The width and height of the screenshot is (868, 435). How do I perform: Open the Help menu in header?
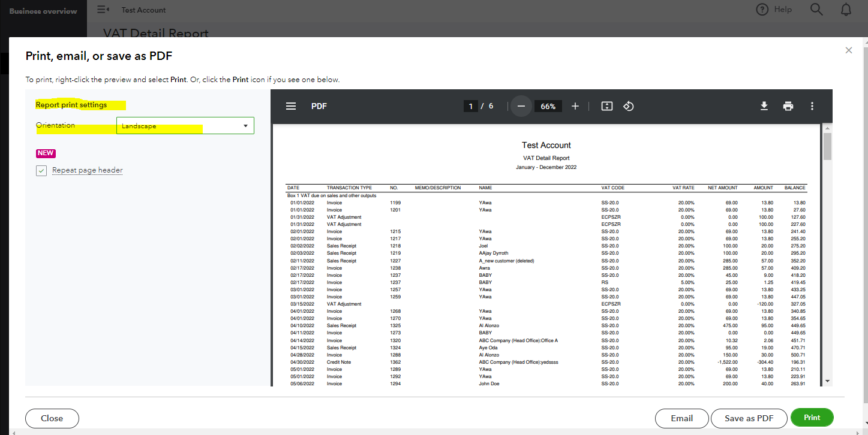(x=774, y=10)
